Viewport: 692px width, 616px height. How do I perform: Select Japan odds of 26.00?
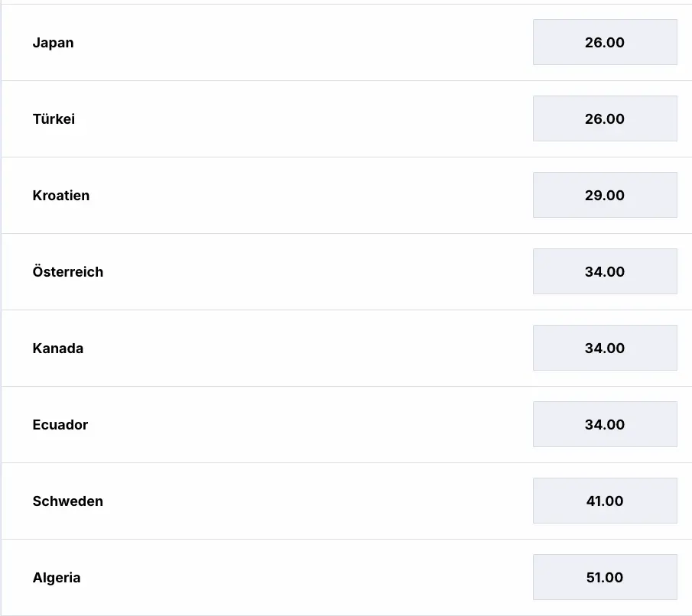[604, 42]
